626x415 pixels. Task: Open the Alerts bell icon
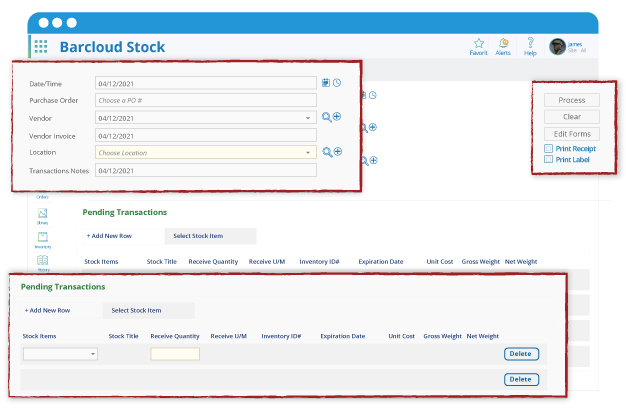point(503,43)
